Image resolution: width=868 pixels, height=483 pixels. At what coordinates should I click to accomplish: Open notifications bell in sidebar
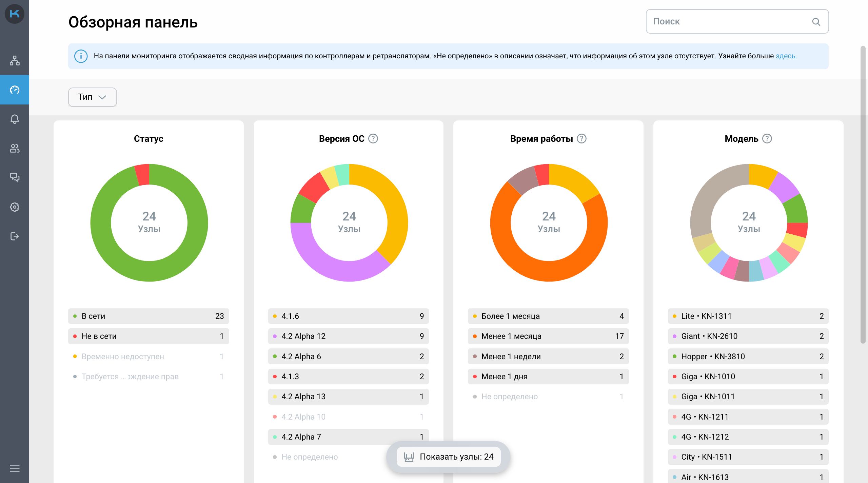coord(15,119)
